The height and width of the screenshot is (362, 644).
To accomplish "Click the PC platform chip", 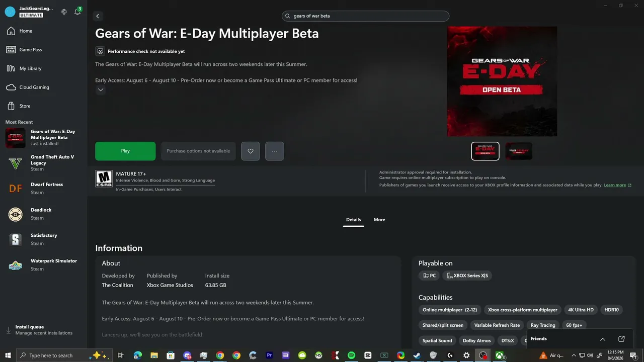I will 429,276.
